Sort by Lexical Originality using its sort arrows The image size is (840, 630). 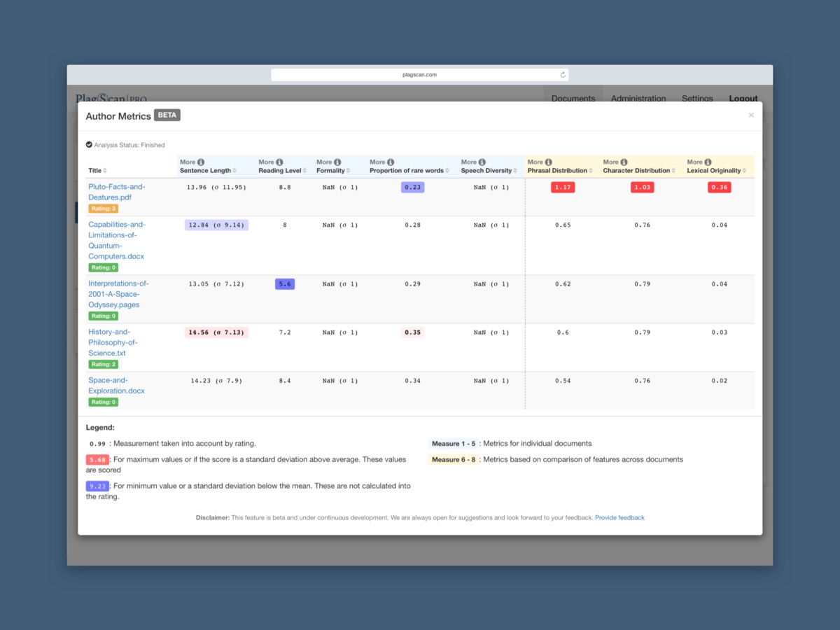click(x=744, y=171)
